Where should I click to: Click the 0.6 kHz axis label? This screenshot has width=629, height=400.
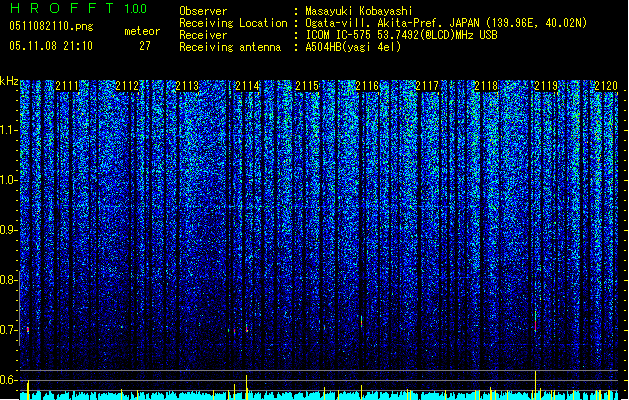click(9, 380)
